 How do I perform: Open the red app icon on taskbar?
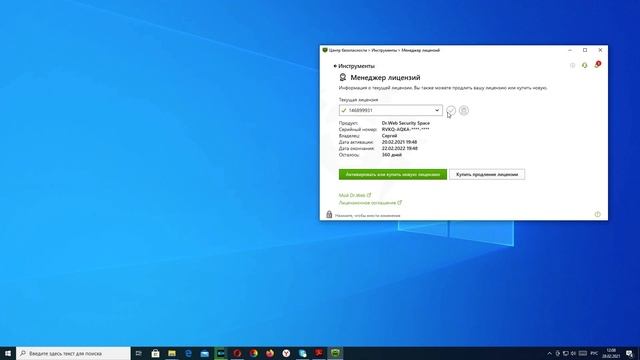(319, 353)
